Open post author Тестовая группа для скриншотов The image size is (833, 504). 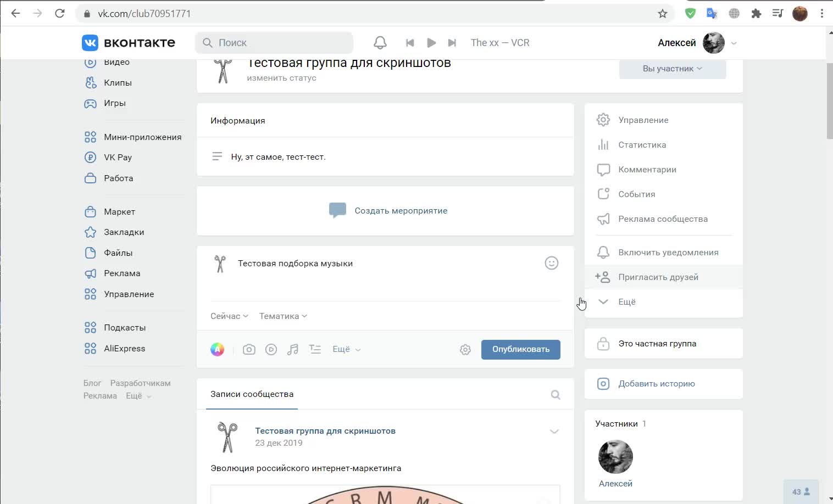[325, 431]
